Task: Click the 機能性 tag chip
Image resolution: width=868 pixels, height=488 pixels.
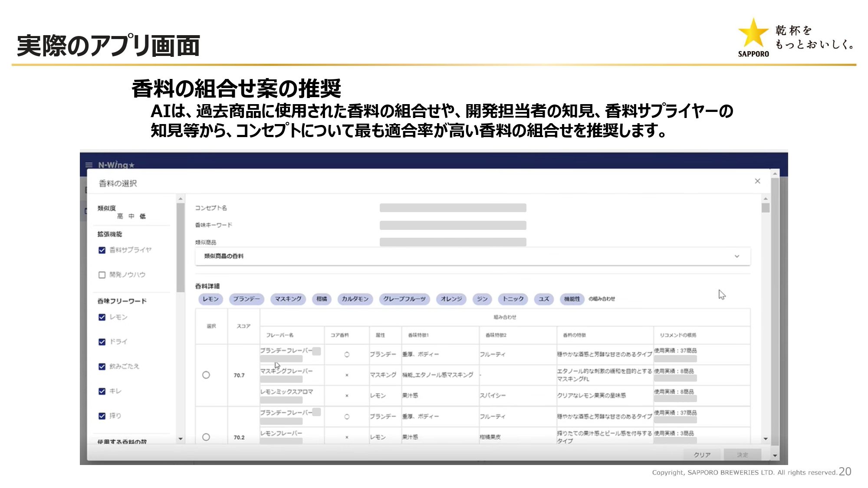Action: pyautogui.click(x=572, y=299)
